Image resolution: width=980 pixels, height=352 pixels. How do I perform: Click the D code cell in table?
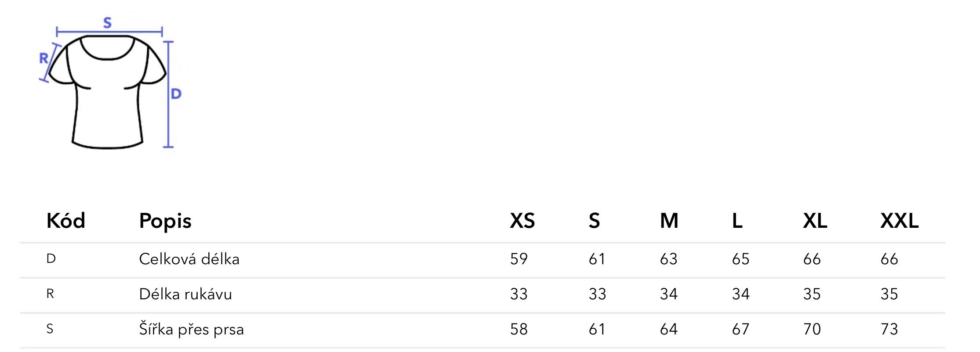[x=51, y=259]
